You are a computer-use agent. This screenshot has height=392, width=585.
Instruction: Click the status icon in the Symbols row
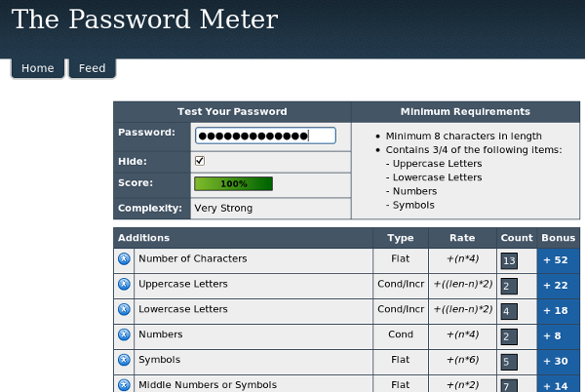point(124,361)
